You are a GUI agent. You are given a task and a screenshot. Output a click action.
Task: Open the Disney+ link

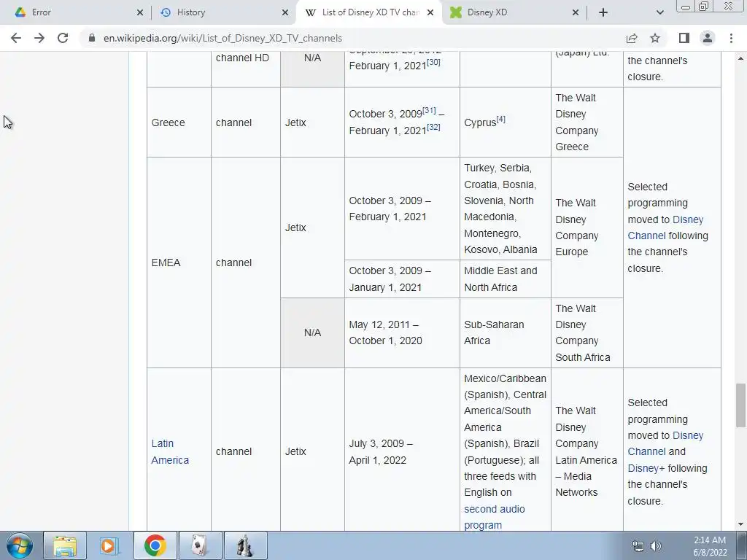coord(646,468)
